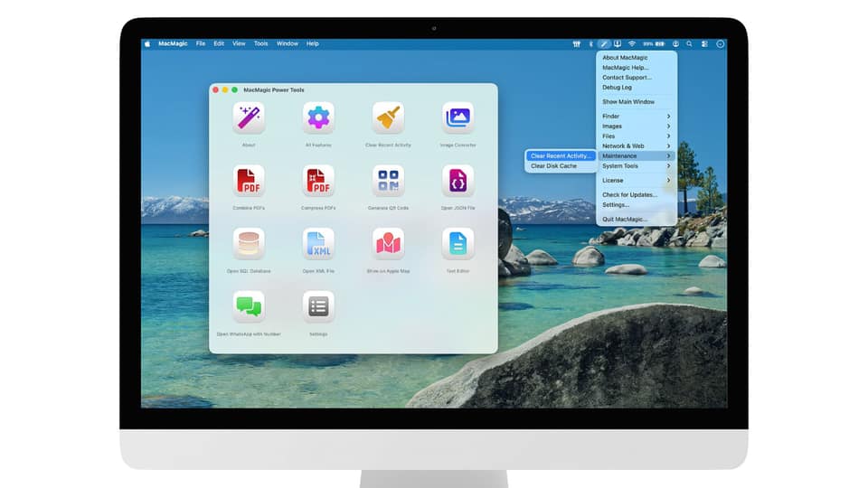Click the MacMagic Power Tools window title
Image resolution: width=868 pixels, height=488 pixels.
[x=273, y=89]
